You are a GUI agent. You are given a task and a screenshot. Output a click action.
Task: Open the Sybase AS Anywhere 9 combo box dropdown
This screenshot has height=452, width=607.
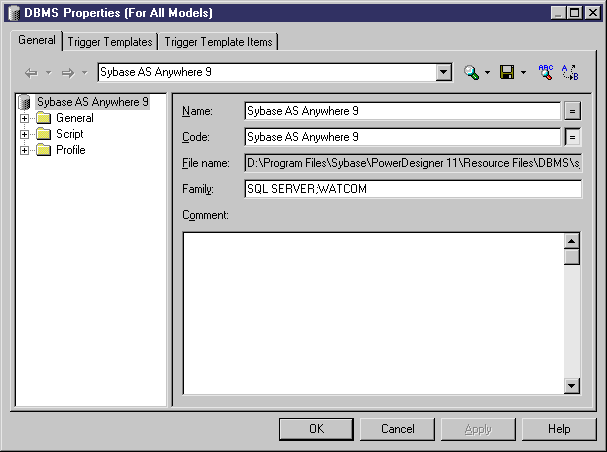tap(444, 72)
